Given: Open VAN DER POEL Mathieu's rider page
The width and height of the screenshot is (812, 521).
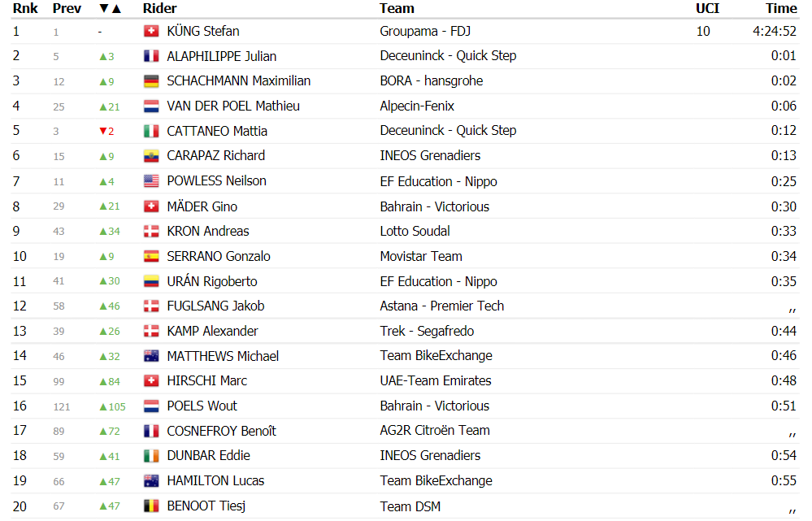Looking at the screenshot, I should tap(233, 106).
